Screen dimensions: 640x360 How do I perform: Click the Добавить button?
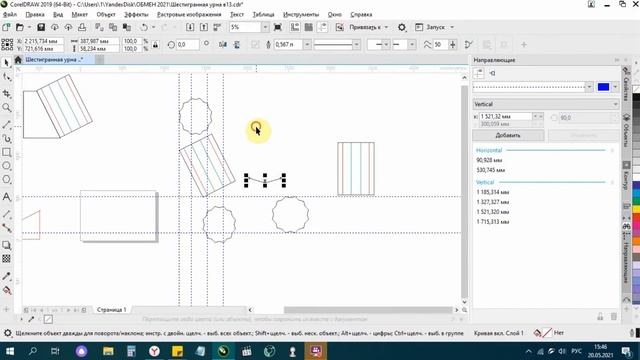(x=508, y=136)
